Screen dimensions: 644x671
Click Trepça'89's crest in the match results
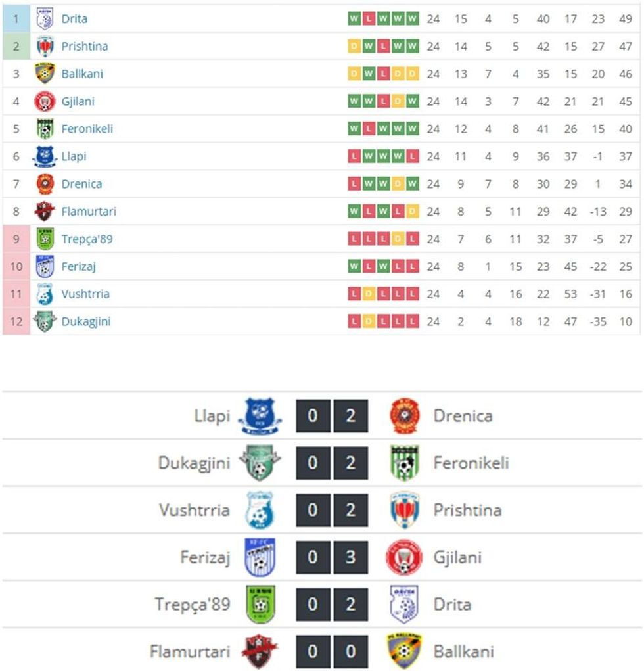[x=260, y=605]
